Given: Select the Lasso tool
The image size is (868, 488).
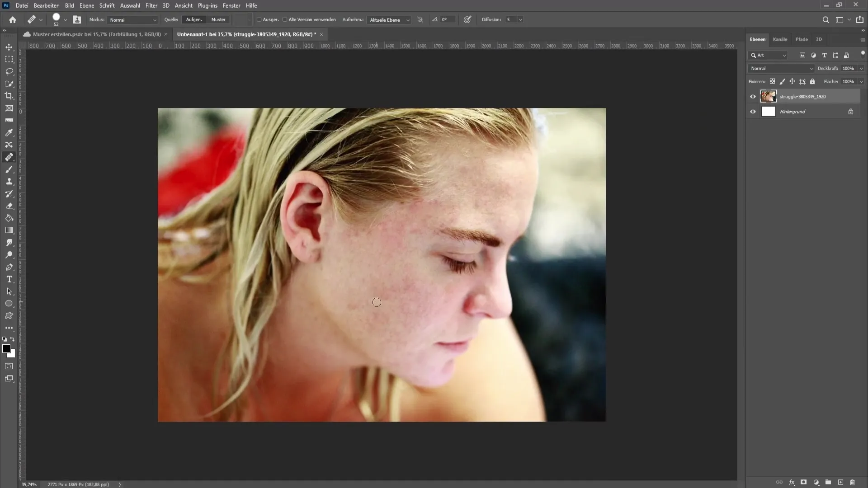Looking at the screenshot, I should [9, 70].
